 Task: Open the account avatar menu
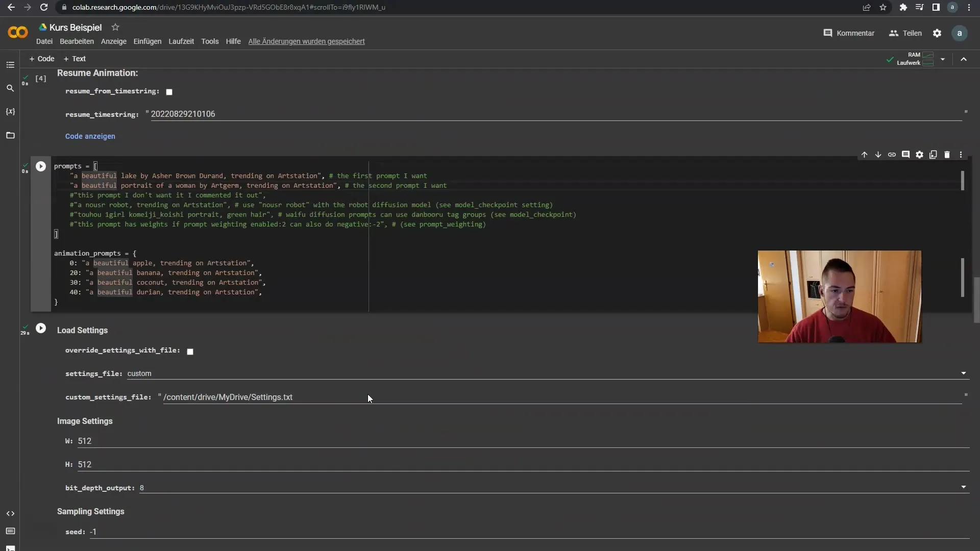click(x=960, y=33)
